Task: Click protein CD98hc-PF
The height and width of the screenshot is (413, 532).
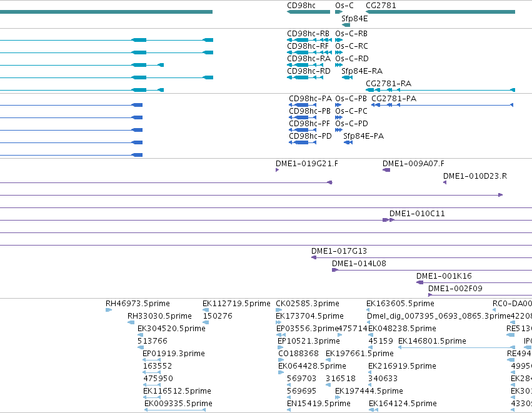Action: coord(309,124)
